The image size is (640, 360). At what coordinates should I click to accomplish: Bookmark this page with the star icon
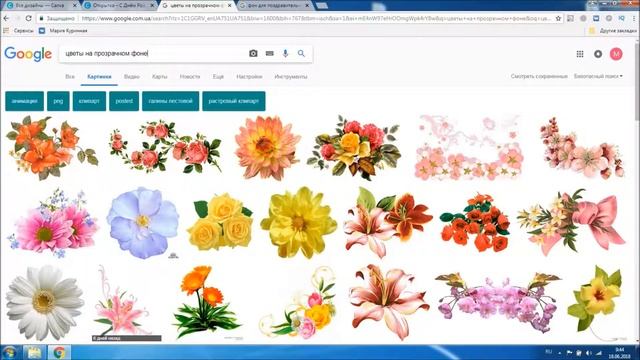[558, 18]
